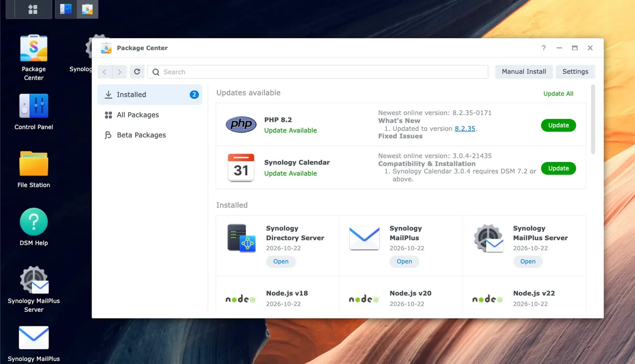Open help via the question mark icon
Image resolution: width=635 pixels, height=364 pixels.
544,48
